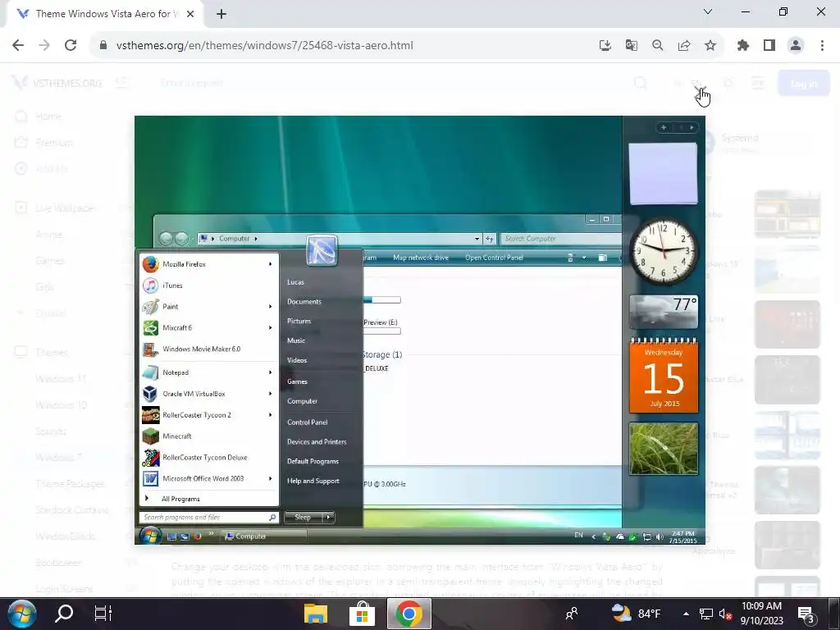The width and height of the screenshot is (840, 630).
Task: Open People icon on taskbar
Action: point(572,614)
